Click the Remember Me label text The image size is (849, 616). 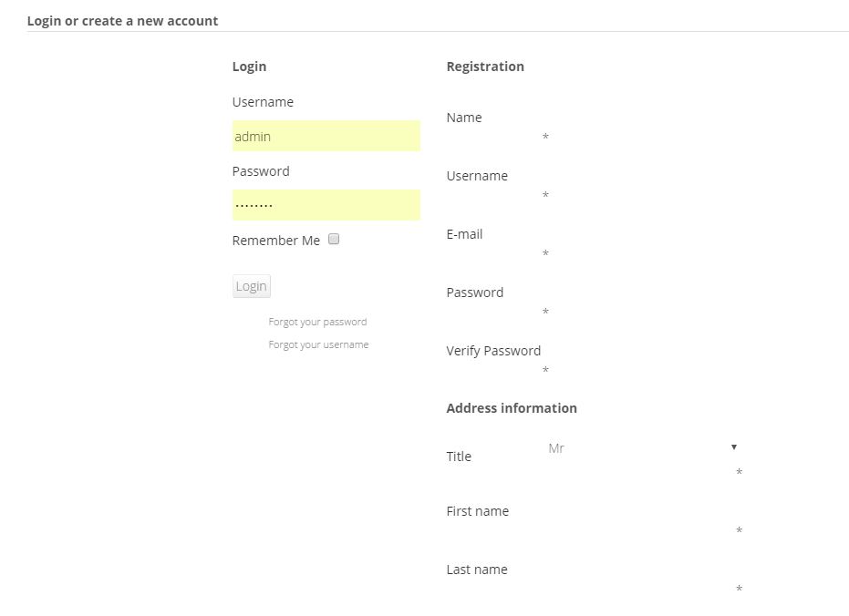[276, 241]
